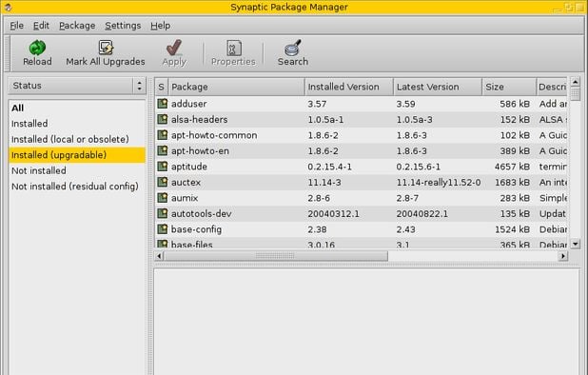This screenshot has height=375, width=588.
Task: Open the Properties toolbar icon
Action: tap(234, 48)
